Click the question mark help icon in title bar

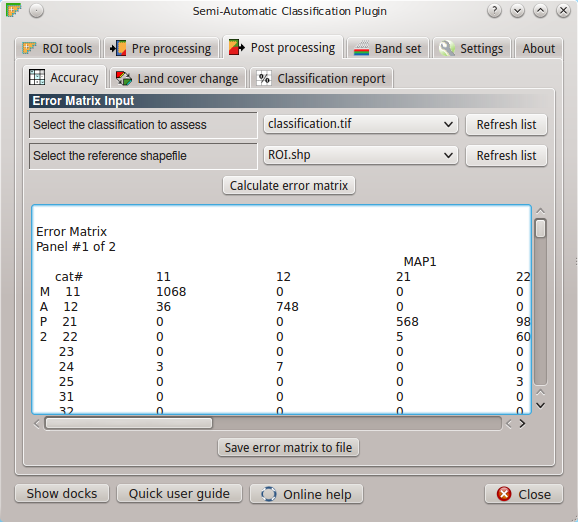pos(494,11)
